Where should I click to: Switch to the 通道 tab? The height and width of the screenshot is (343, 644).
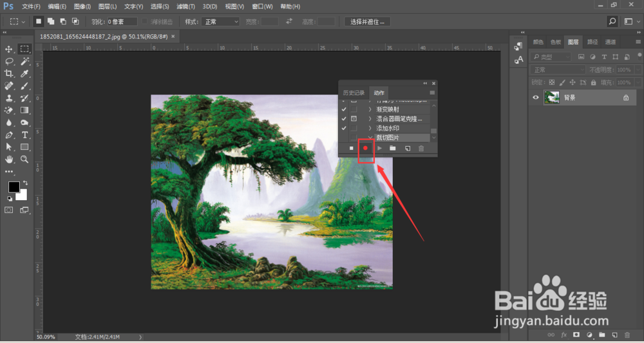pos(611,42)
